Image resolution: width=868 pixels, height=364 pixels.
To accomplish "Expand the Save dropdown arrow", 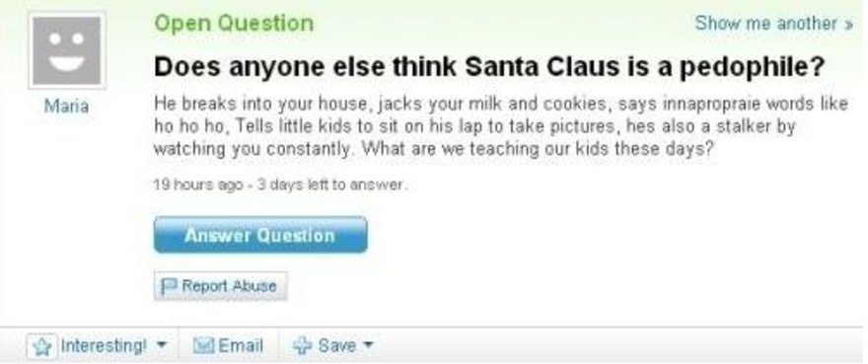I will [x=368, y=344].
